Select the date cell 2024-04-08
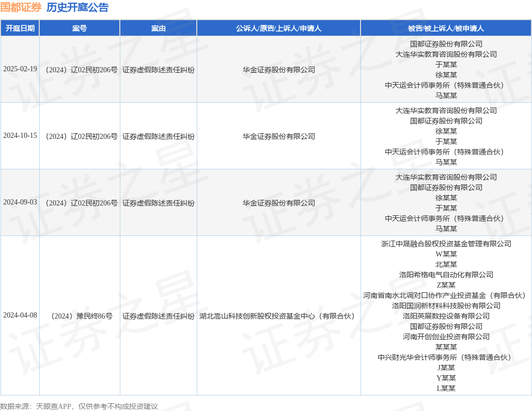The width and height of the screenshot is (532, 411). pos(20,315)
